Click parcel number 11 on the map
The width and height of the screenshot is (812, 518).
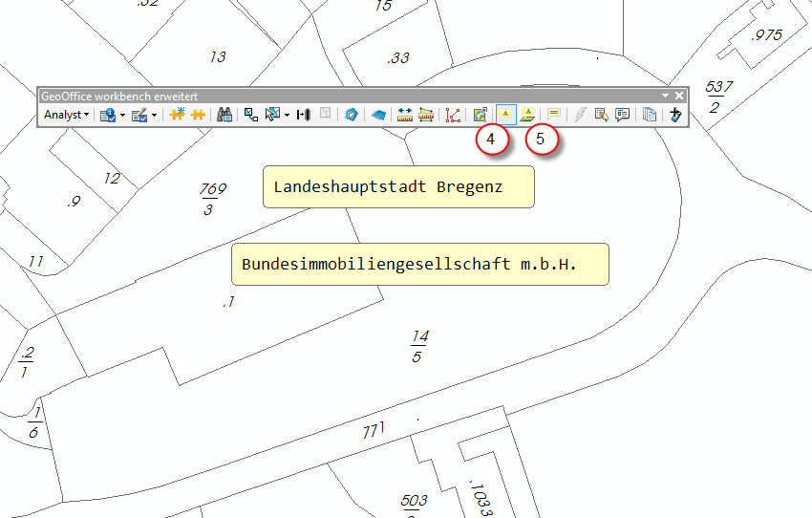pos(35,261)
